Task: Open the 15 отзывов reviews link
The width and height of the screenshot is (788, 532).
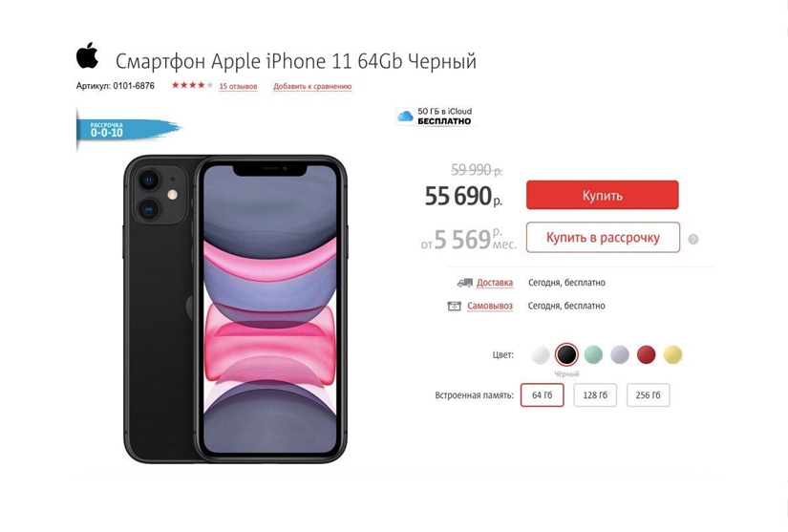Action: point(238,86)
